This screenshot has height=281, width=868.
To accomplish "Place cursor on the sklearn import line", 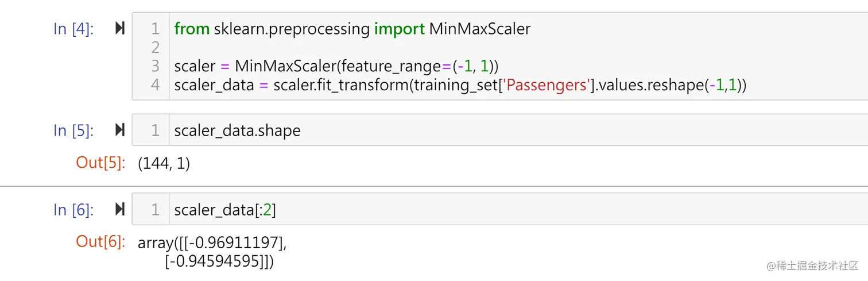I will click(352, 29).
